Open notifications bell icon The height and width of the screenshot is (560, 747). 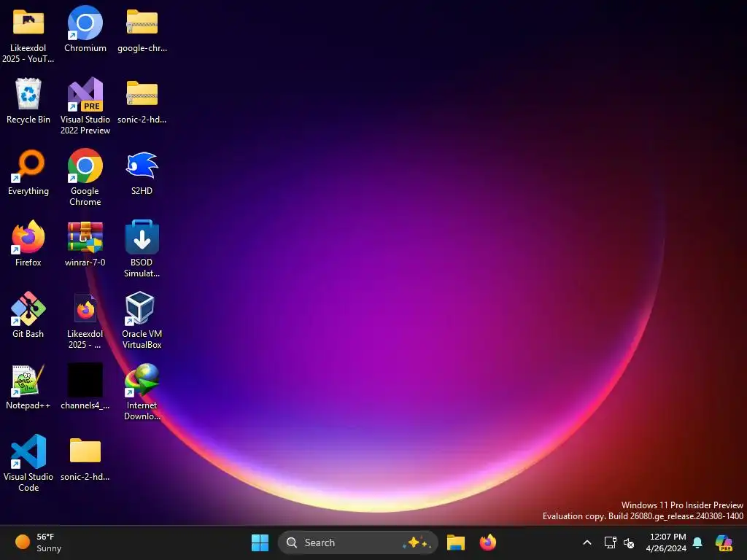click(x=697, y=542)
